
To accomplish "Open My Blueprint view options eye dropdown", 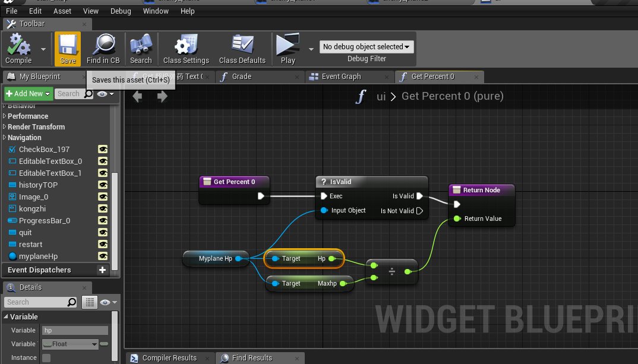I will [106, 94].
